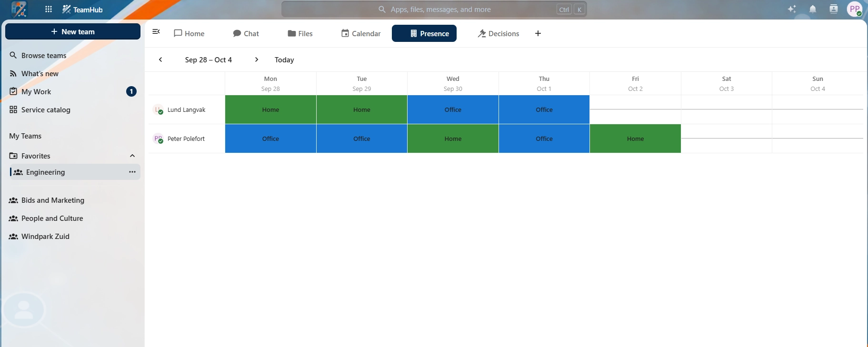
Task: Click Lund Langvak's avatar
Action: coord(158,110)
